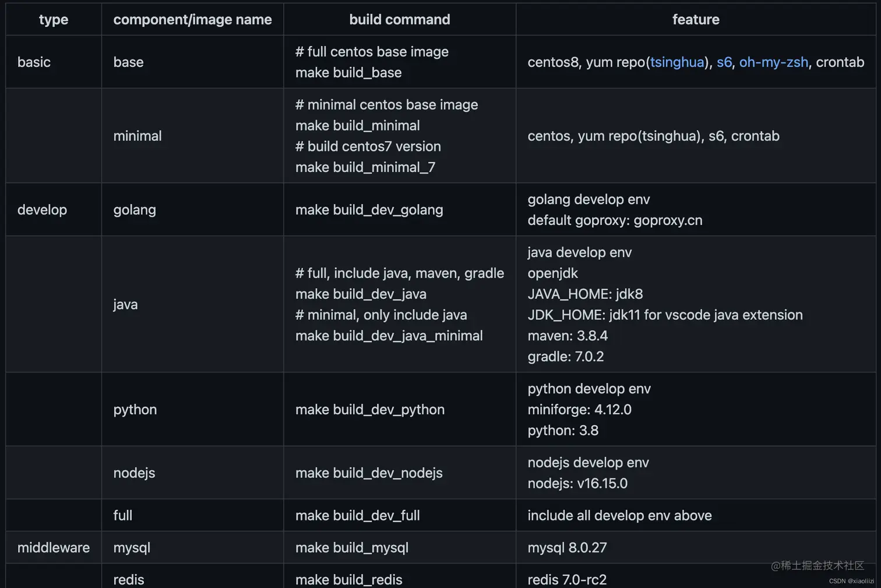Click the 'make build_redis' cell
This screenshot has width=881, height=588.
(400, 577)
